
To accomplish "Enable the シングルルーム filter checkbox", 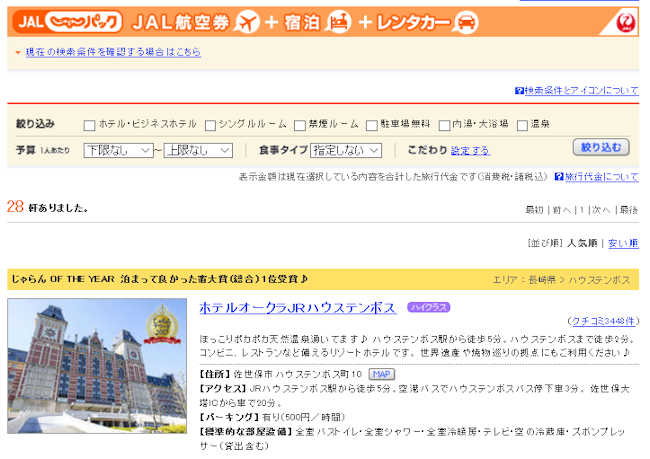I will [x=210, y=125].
